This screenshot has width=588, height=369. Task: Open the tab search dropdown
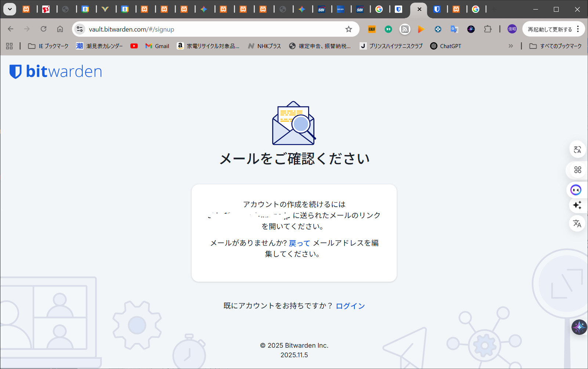click(10, 9)
